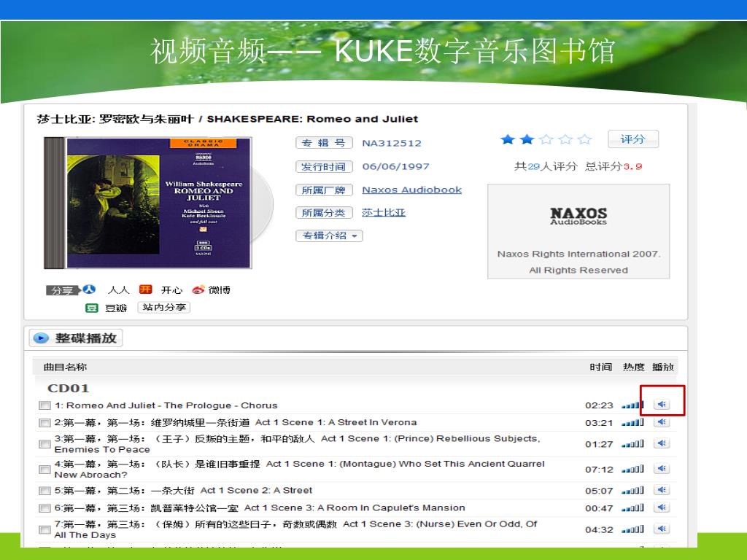The height and width of the screenshot is (560, 747).
Task: Click the fourth rating star
Action: (565, 139)
